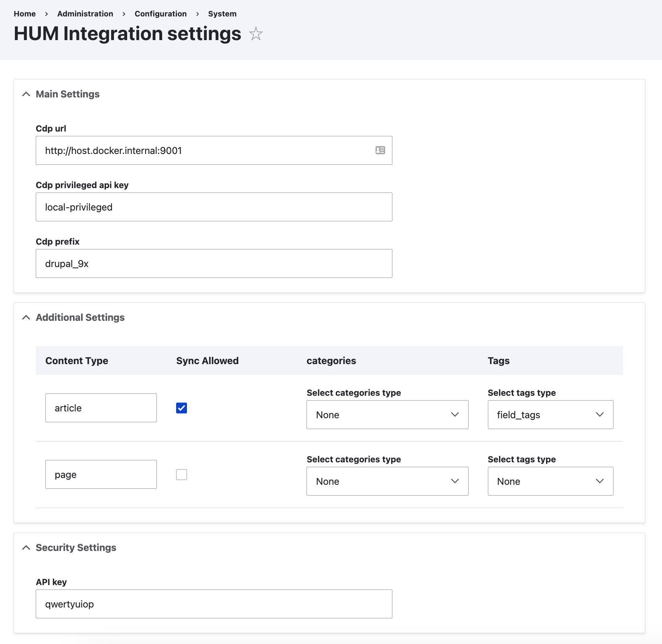Select the Cdp privileged api key label
This screenshot has width=662, height=644.
82,185
